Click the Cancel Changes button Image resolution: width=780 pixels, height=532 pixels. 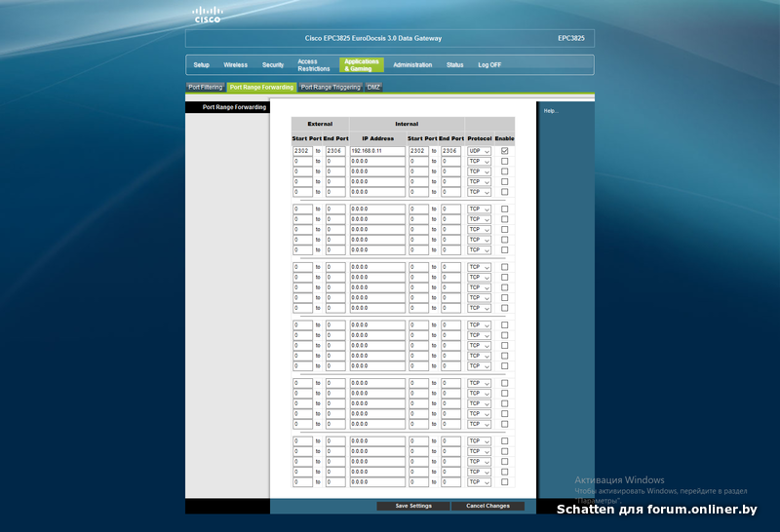click(x=488, y=507)
